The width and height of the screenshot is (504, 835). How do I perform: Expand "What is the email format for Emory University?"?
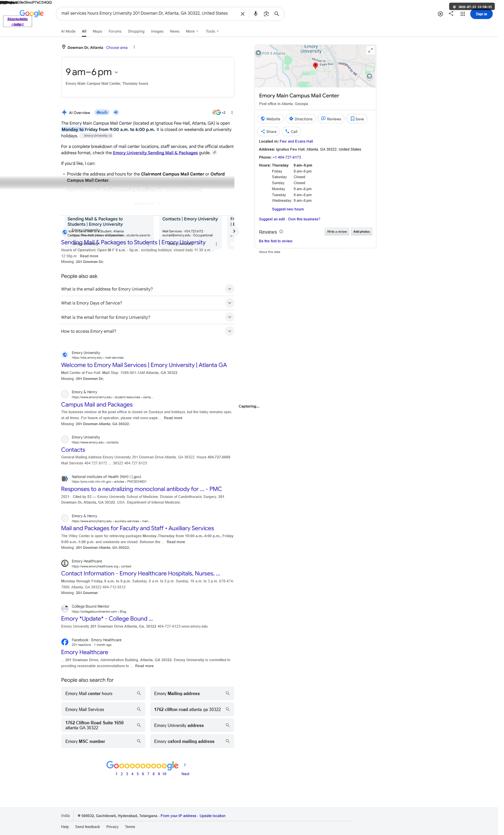(x=148, y=317)
